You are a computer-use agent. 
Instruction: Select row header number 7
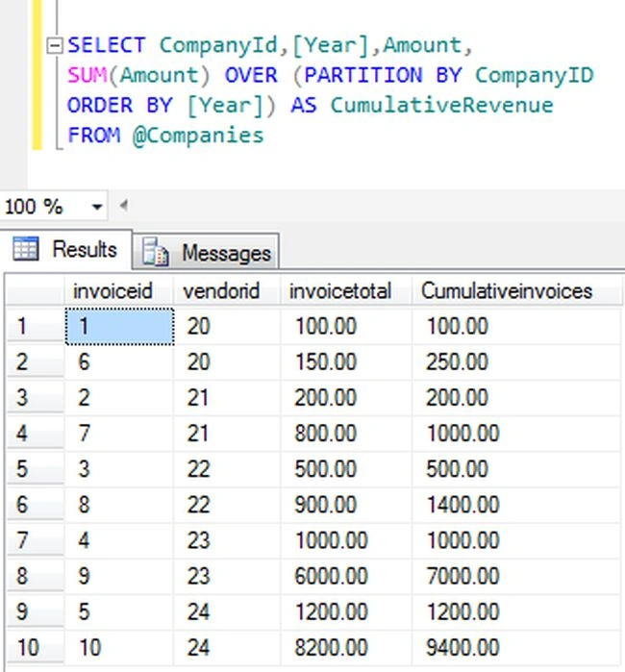click(x=36, y=540)
